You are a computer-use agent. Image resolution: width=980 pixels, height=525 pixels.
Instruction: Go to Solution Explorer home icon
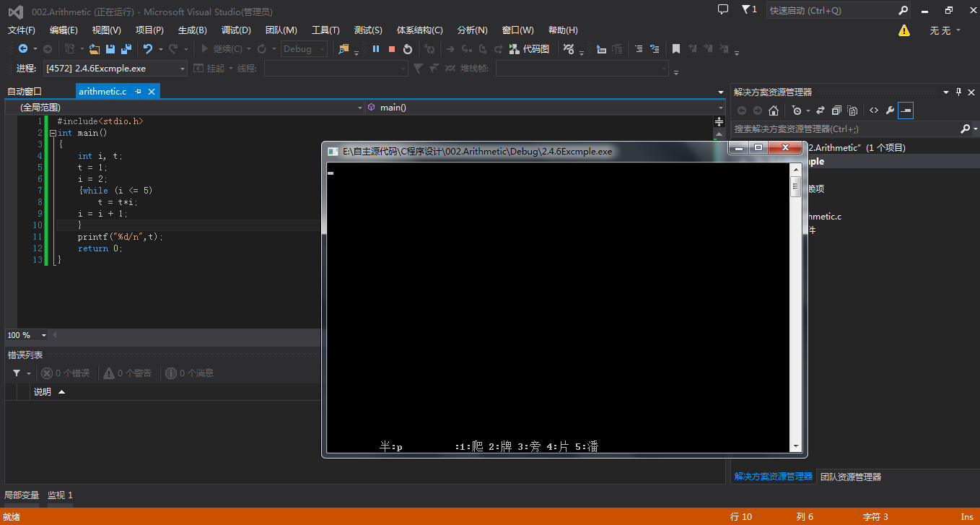(x=774, y=110)
